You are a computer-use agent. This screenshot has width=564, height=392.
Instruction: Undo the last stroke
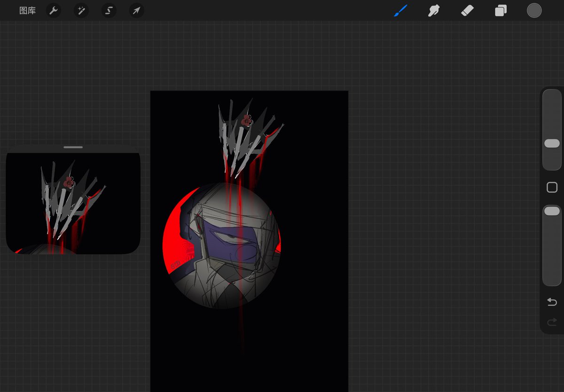pyautogui.click(x=552, y=302)
